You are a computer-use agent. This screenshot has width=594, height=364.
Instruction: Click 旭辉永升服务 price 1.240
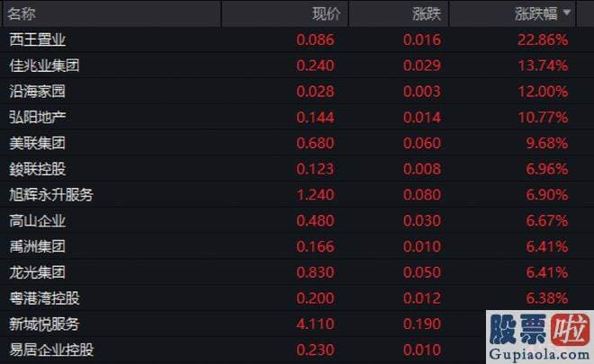click(315, 195)
